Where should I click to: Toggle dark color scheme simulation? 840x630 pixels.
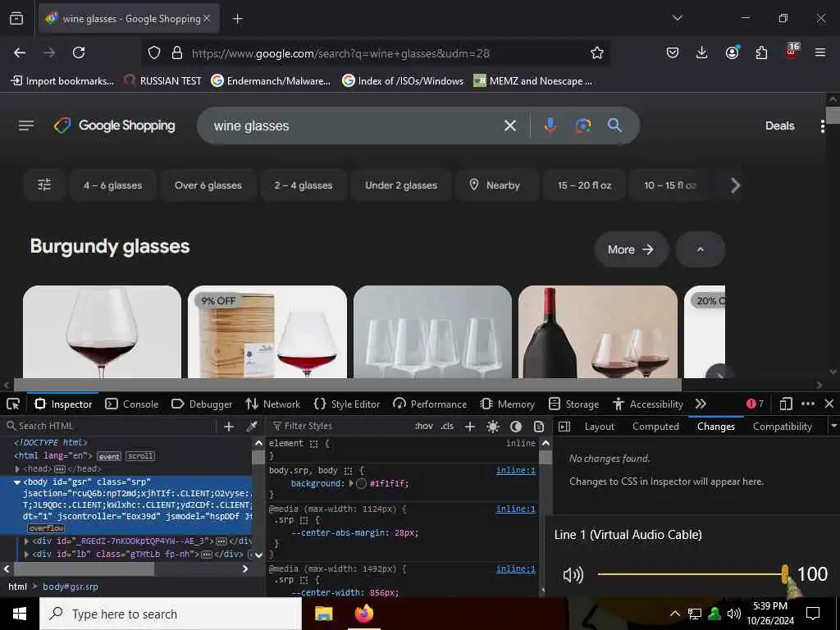point(515,427)
